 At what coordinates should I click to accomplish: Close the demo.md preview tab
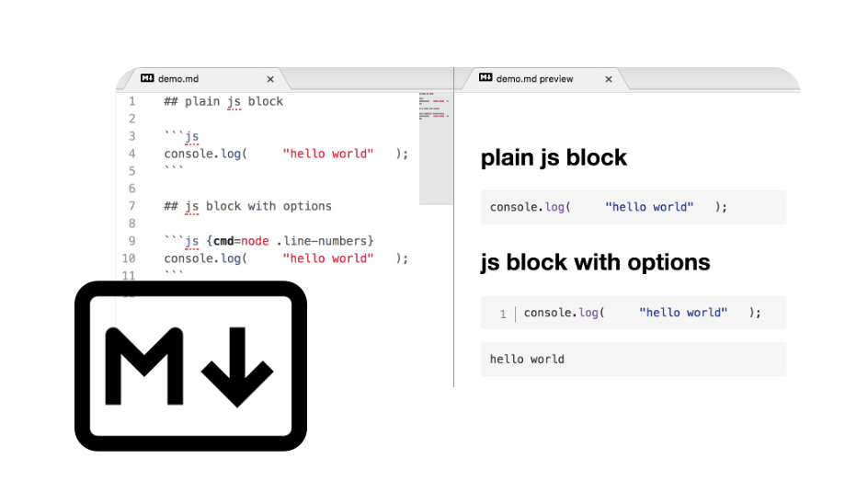tap(608, 80)
